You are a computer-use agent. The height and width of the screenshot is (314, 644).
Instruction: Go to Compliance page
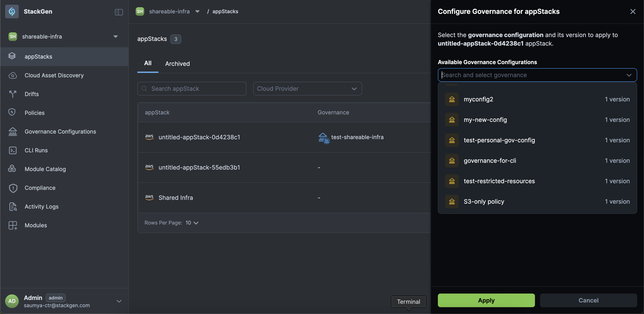click(65, 188)
